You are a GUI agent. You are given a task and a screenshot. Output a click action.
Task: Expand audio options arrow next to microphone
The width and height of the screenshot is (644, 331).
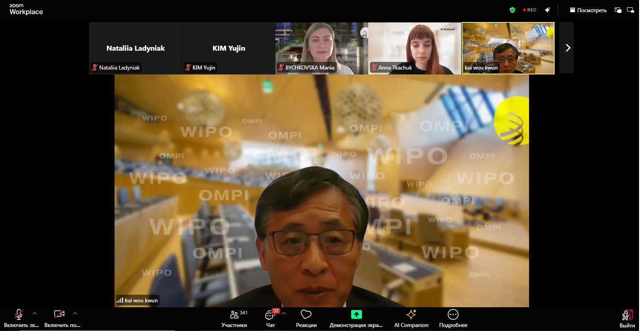tap(35, 313)
